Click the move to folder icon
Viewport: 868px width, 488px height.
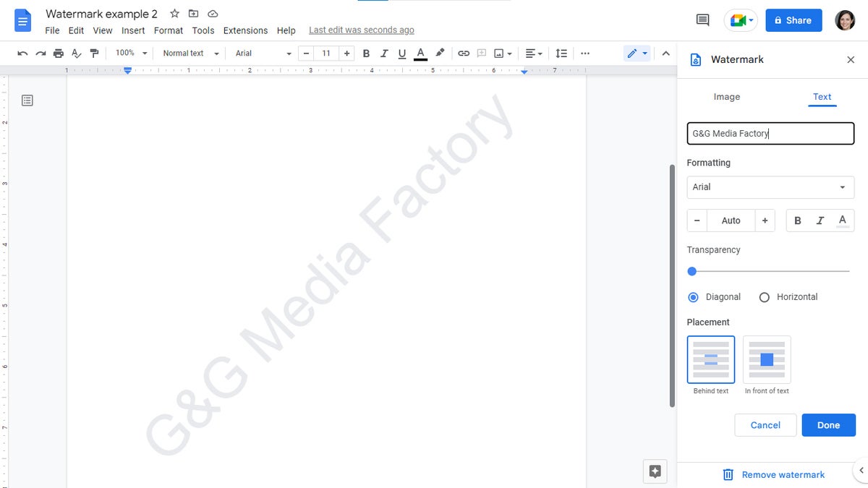point(193,14)
